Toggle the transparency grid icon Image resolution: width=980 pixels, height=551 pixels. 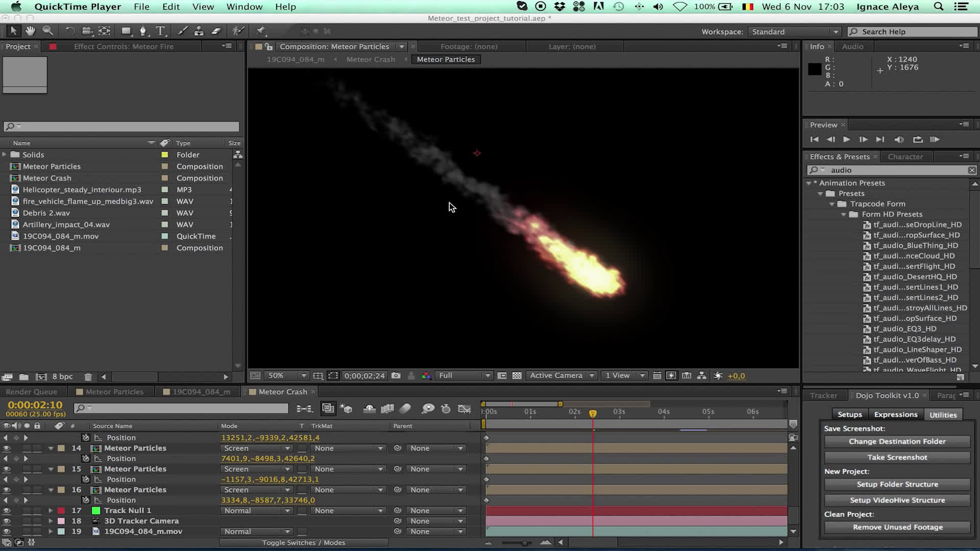tap(517, 375)
